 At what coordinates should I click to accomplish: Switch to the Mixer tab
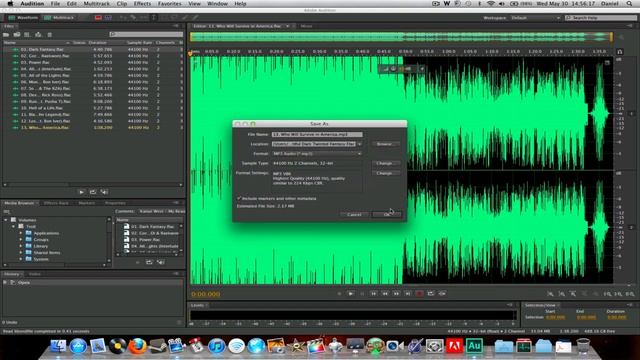307,26
